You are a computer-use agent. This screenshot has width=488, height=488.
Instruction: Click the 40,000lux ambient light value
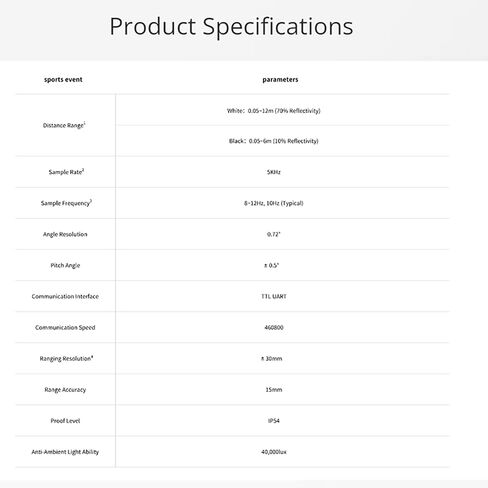273,452
